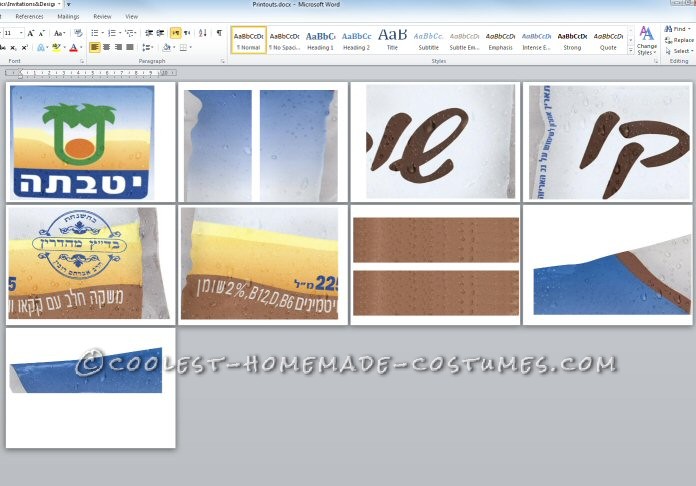This screenshot has width=696, height=486.
Task: Toggle Show/Hide paragraph marks
Action: (x=219, y=33)
